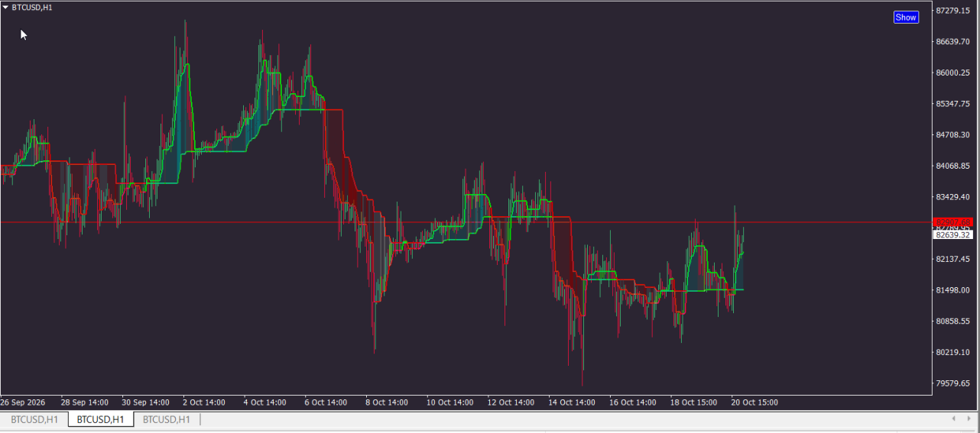Click the blue Show button

pyautogui.click(x=906, y=18)
